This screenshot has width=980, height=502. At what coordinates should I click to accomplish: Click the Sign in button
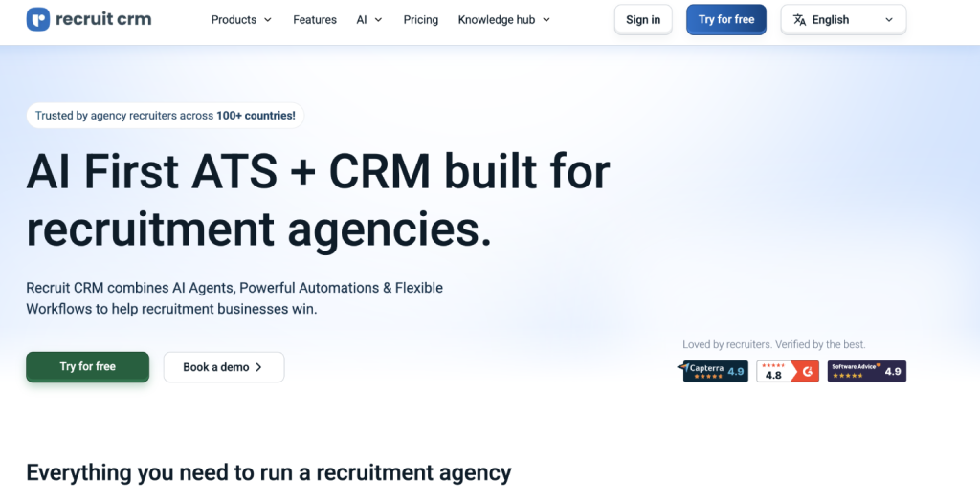coord(643,19)
